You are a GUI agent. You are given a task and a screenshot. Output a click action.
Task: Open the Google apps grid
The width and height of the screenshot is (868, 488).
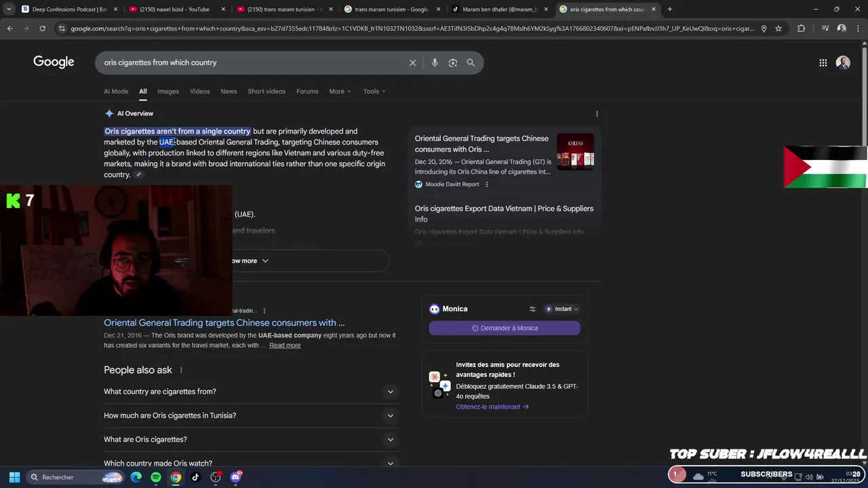(x=823, y=62)
